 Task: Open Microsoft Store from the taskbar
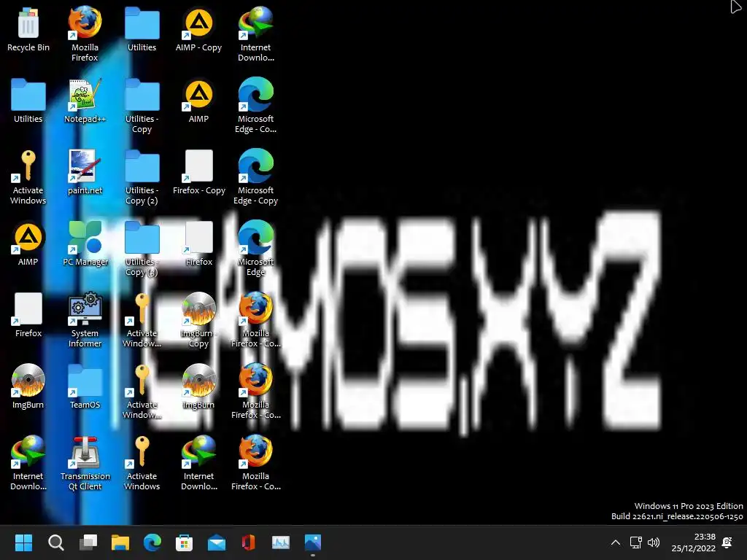(x=185, y=542)
